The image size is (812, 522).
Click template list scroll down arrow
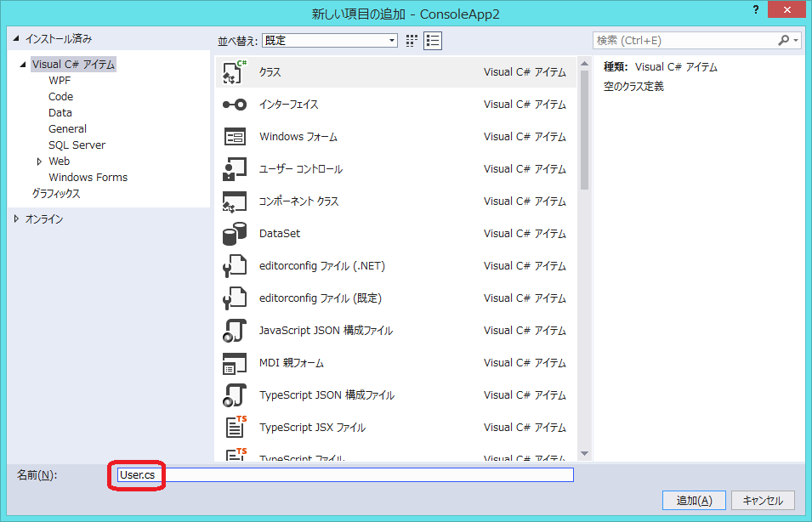click(x=585, y=454)
